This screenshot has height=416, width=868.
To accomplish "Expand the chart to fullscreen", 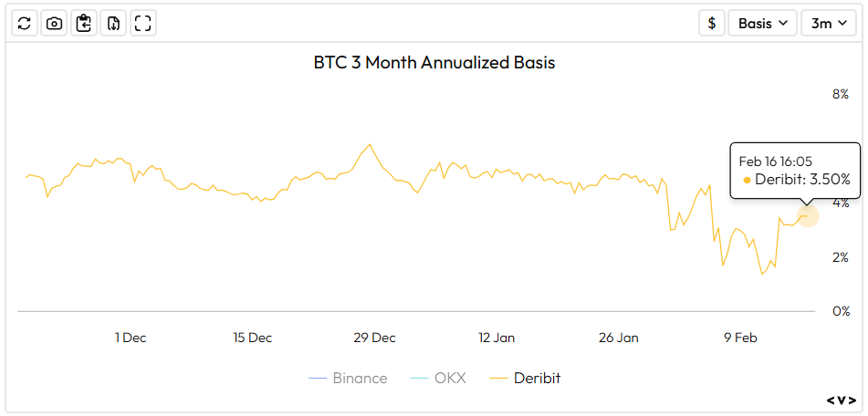I will point(142,24).
